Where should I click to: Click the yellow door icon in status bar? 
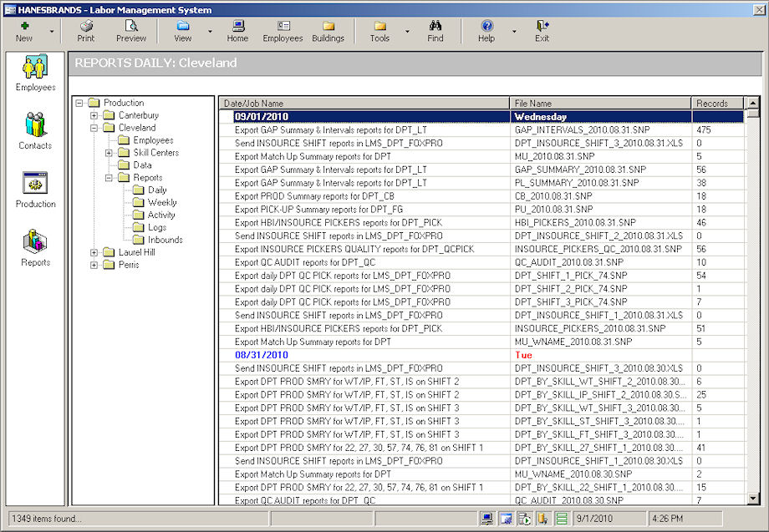[543, 519]
